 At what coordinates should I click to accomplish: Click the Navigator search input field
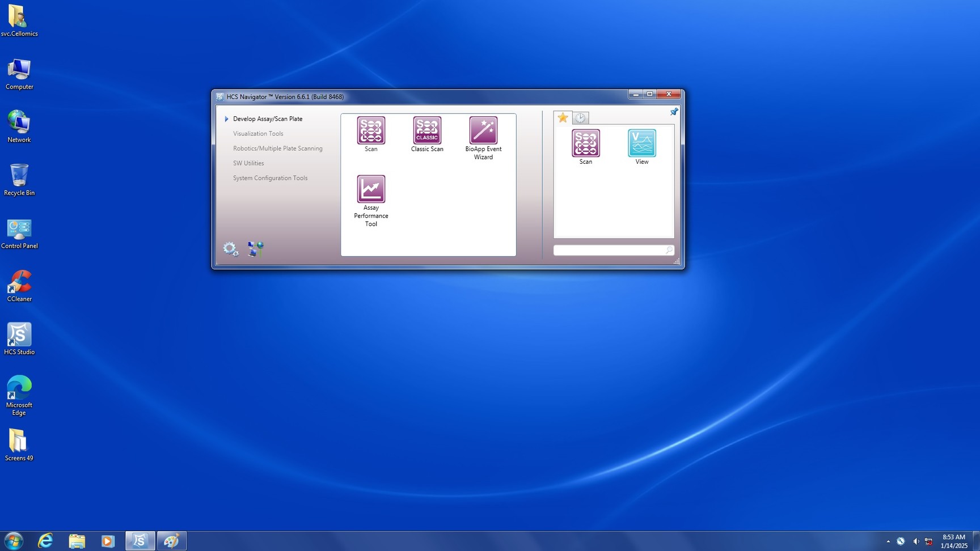click(608, 250)
